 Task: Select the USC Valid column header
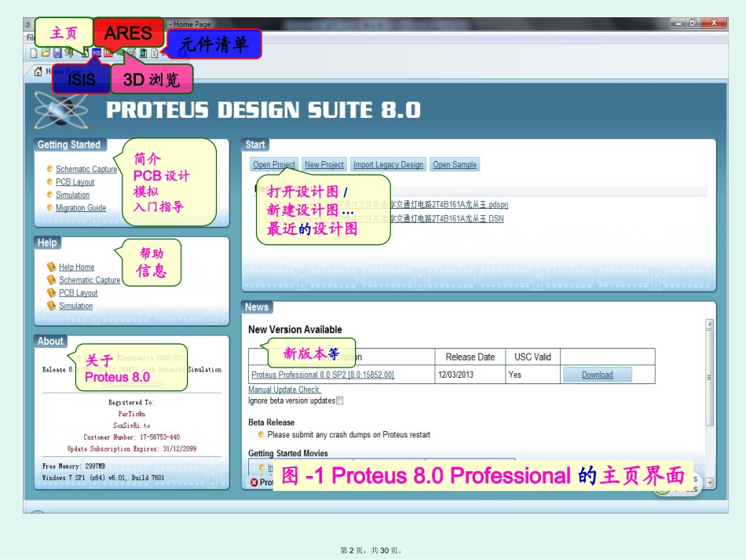[533, 357]
